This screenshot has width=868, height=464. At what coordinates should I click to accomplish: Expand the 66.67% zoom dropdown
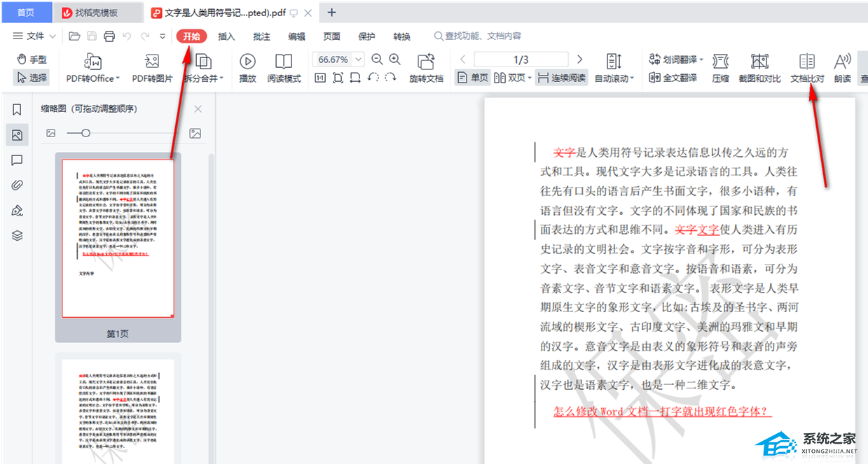coord(359,59)
